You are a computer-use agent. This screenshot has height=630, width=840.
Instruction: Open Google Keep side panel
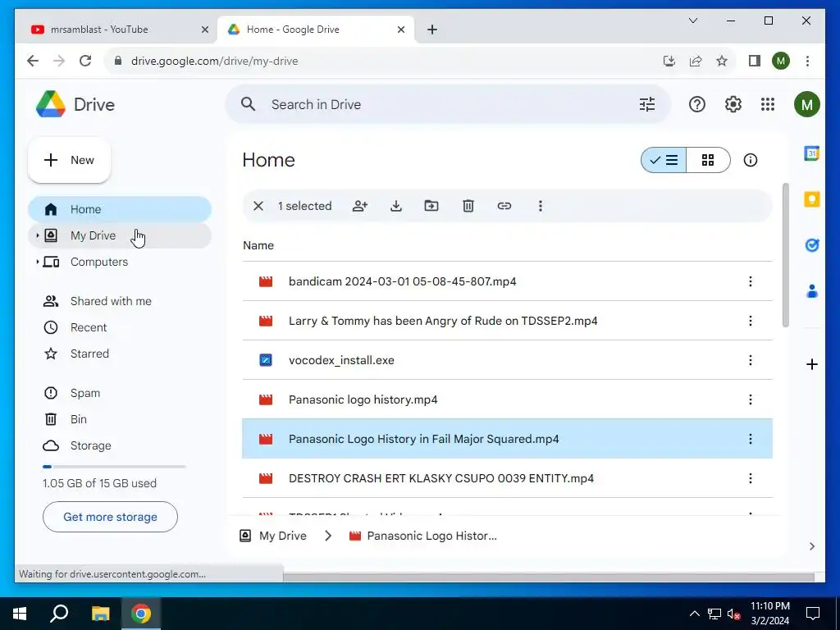click(811, 199)
